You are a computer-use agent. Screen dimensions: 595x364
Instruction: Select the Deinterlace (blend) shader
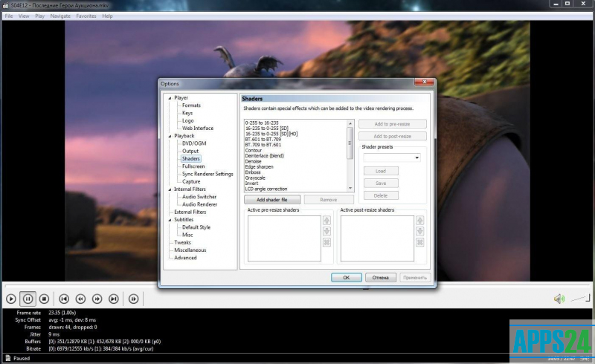[265, 156]
